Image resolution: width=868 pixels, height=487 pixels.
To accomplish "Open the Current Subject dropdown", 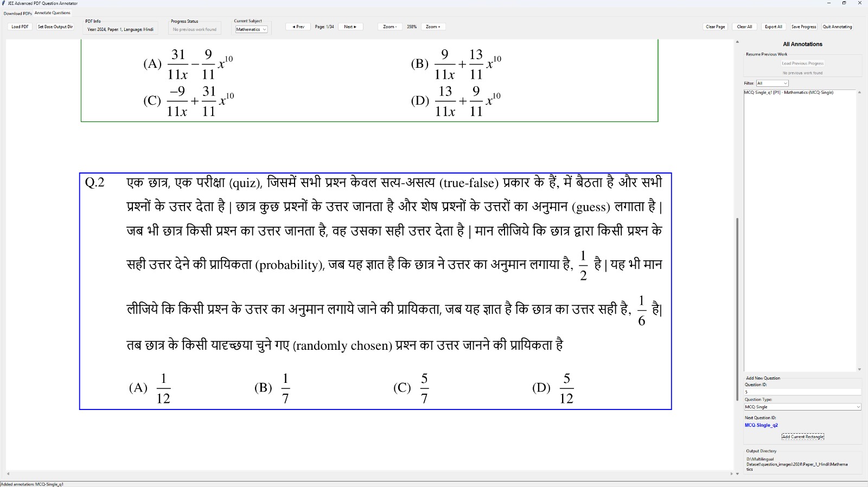I will pos(251,29).
